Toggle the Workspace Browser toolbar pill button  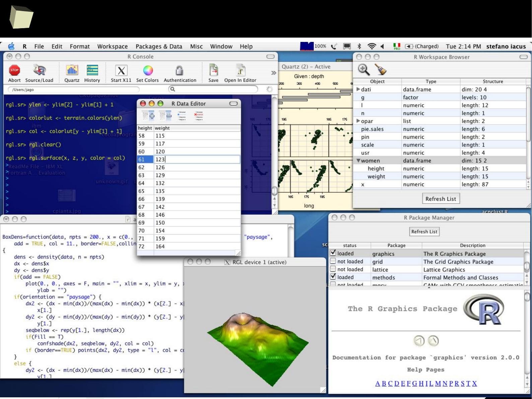point(524,57)
